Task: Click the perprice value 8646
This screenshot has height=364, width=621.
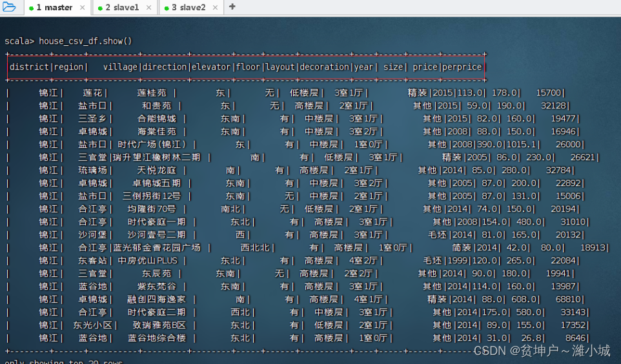Action: [x=575, y=338]
